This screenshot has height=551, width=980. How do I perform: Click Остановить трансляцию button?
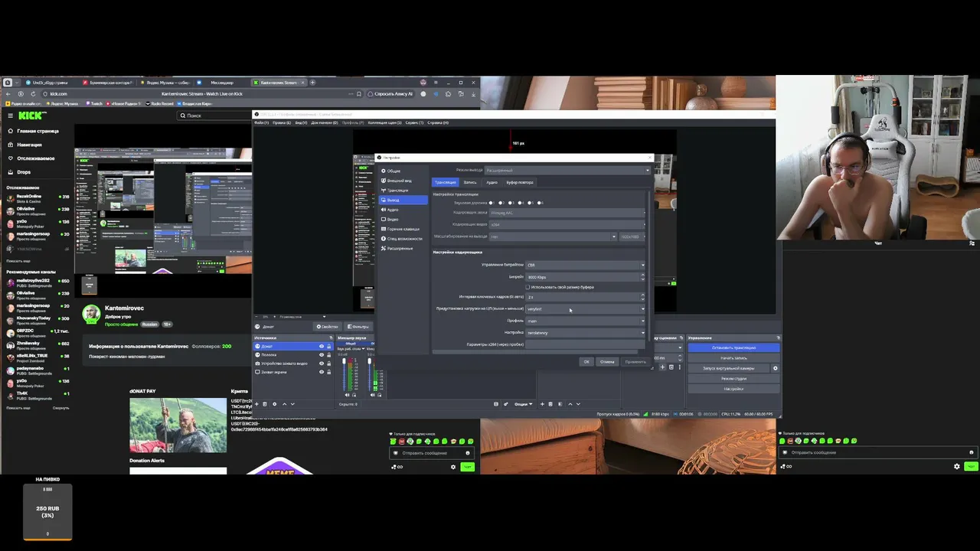coord(733,347)
